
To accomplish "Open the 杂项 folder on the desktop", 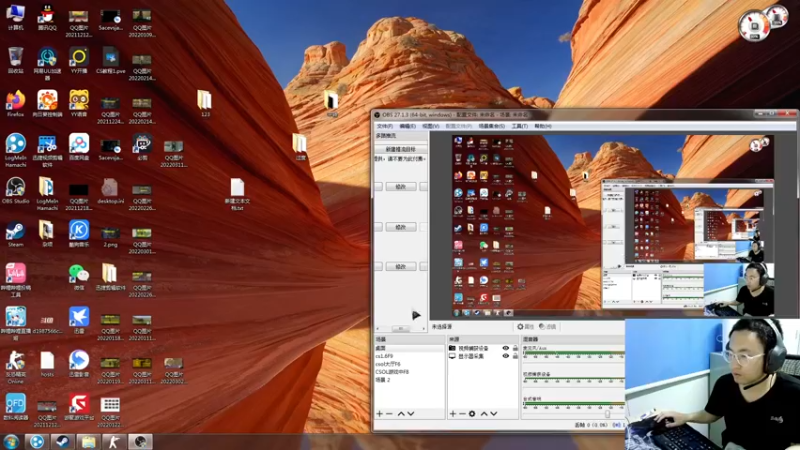I will point(47,234).
